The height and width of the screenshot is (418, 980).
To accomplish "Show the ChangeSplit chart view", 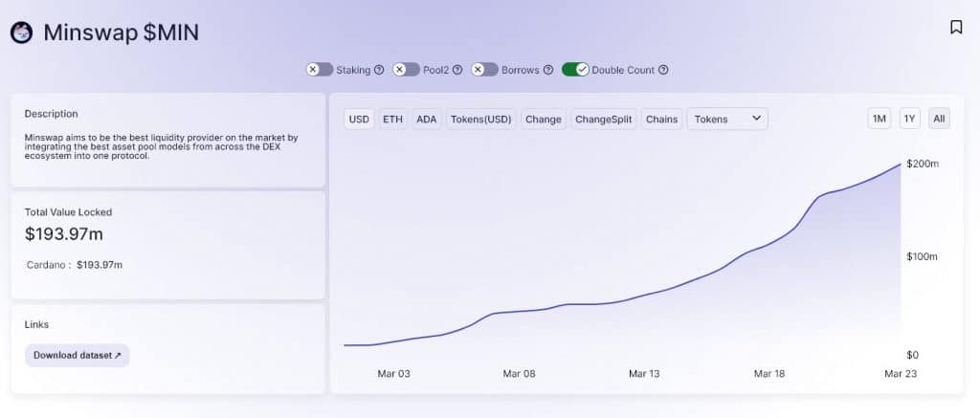I will [x=603, y=119].
